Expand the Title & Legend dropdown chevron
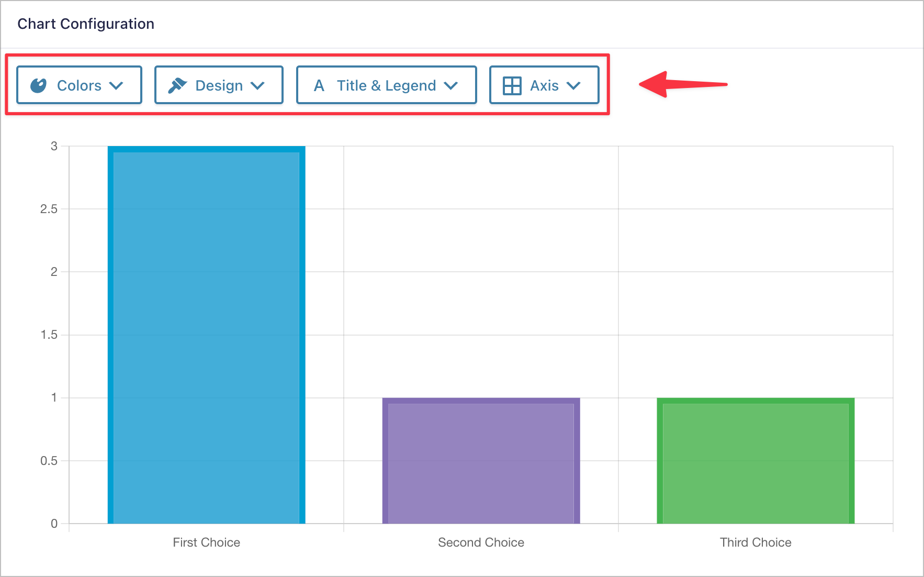 click(x=450, y=86)
